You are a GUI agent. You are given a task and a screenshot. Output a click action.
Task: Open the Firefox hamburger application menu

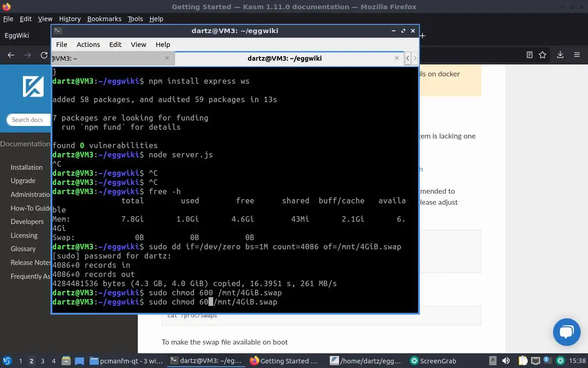pyautogui.click(x=577, y=55)
